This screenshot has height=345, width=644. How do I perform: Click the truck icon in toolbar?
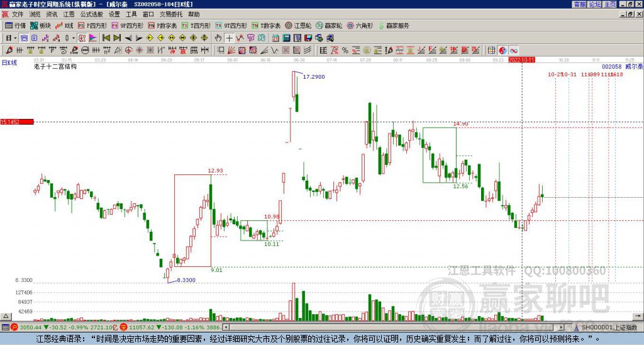coord(330,38)
